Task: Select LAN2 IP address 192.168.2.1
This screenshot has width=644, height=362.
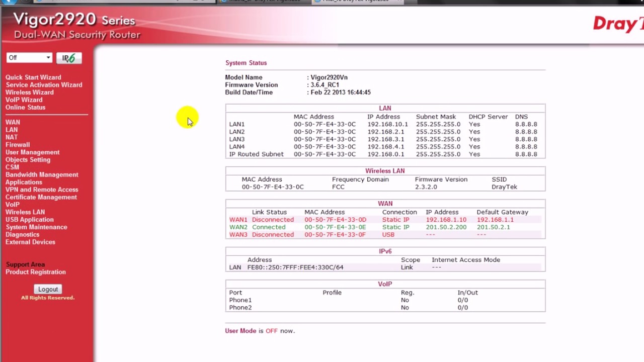Action: point(385,132)
